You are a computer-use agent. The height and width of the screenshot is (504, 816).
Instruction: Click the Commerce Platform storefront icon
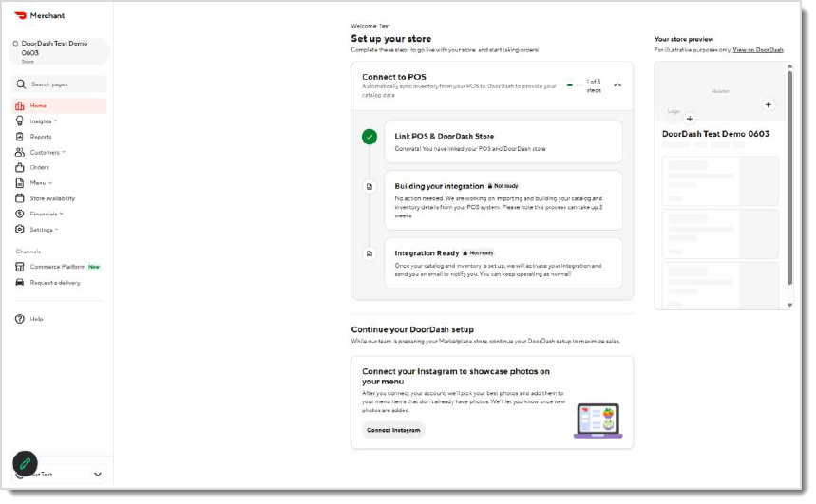coord(20,267)
